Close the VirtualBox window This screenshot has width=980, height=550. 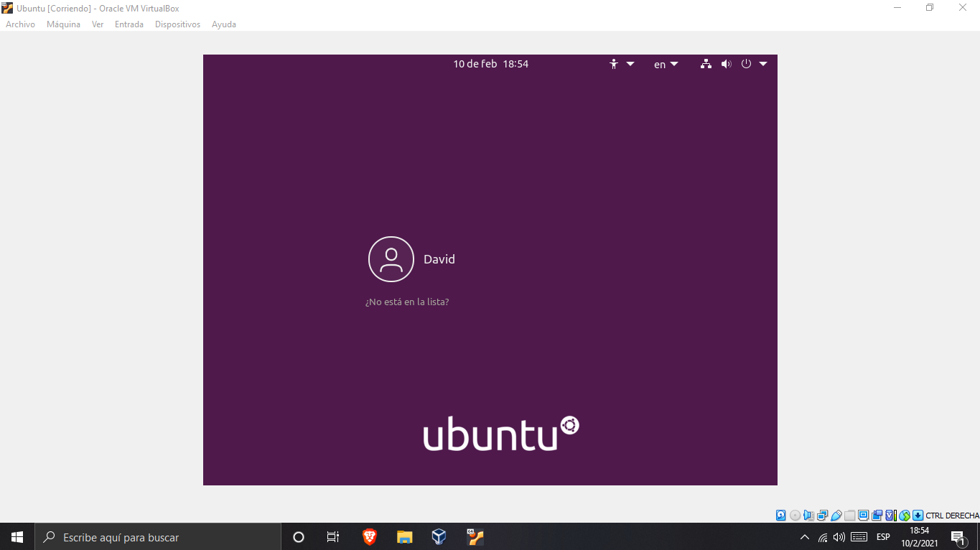(963, 7)
